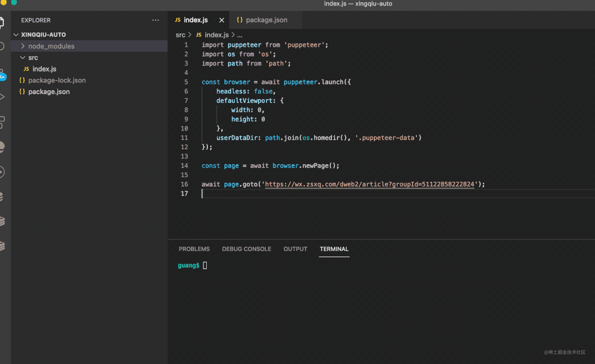Click 'browser.newPage()' on line 14
The image size is (595, 364).
304,166
